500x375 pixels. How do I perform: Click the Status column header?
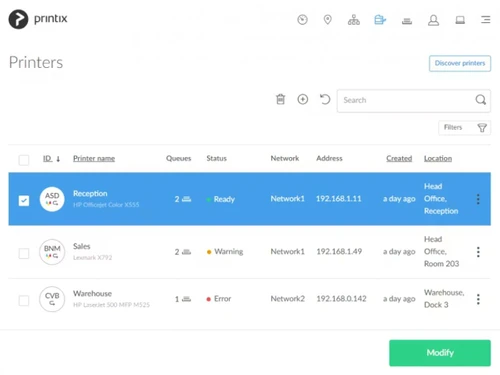point(216,158)
